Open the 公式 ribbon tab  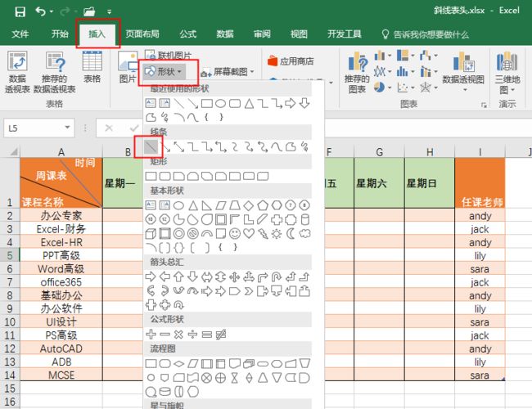188,34
